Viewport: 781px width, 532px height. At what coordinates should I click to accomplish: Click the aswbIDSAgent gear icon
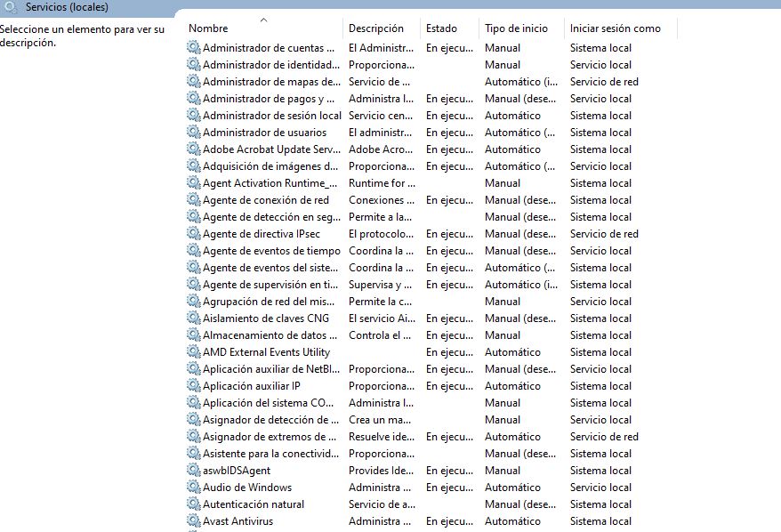point(193,471)
